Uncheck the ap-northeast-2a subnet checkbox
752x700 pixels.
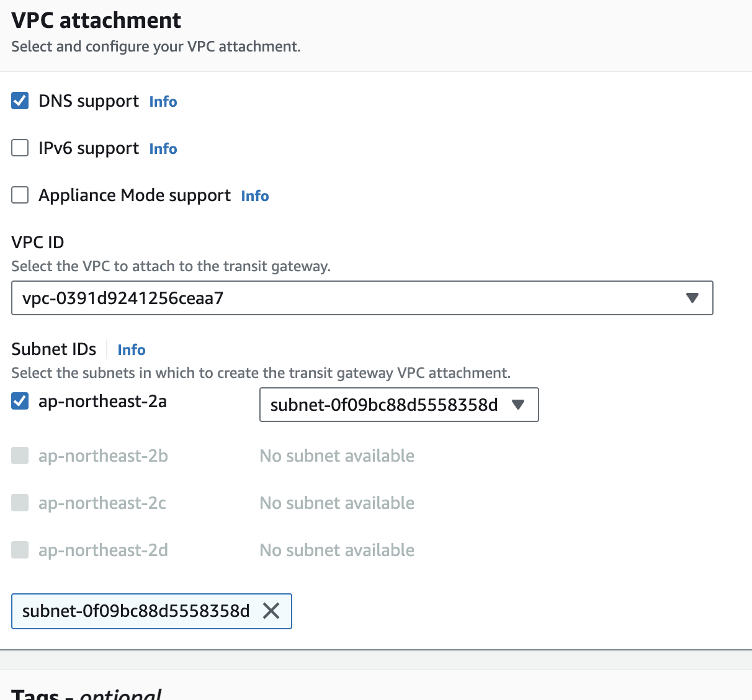(20, 401)
